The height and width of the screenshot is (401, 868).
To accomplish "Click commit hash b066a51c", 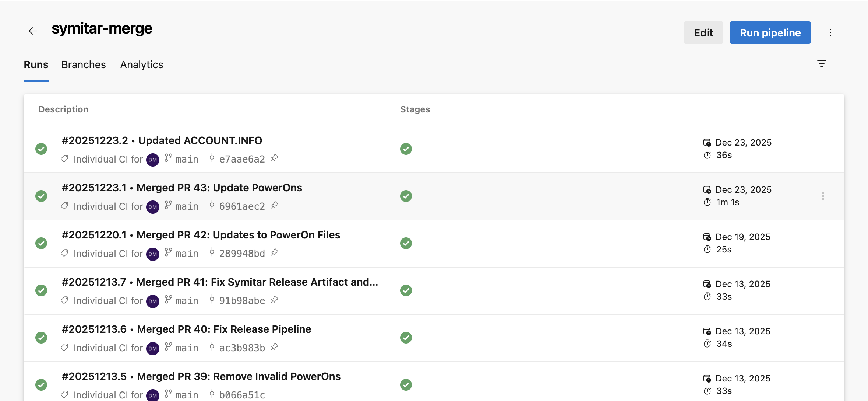I will click(242, 395).
